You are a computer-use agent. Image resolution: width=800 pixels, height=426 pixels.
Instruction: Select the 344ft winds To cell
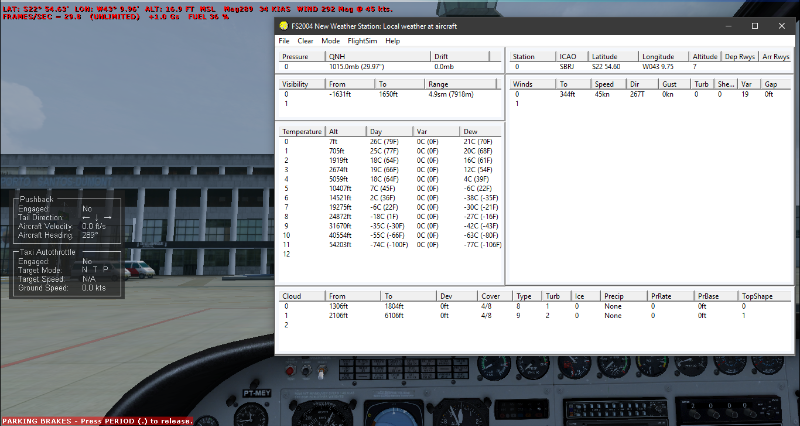tap(567, 94)
